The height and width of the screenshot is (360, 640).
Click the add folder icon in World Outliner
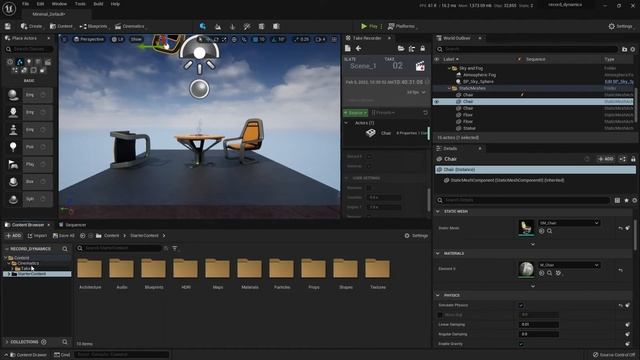click(x=624, y=49)
